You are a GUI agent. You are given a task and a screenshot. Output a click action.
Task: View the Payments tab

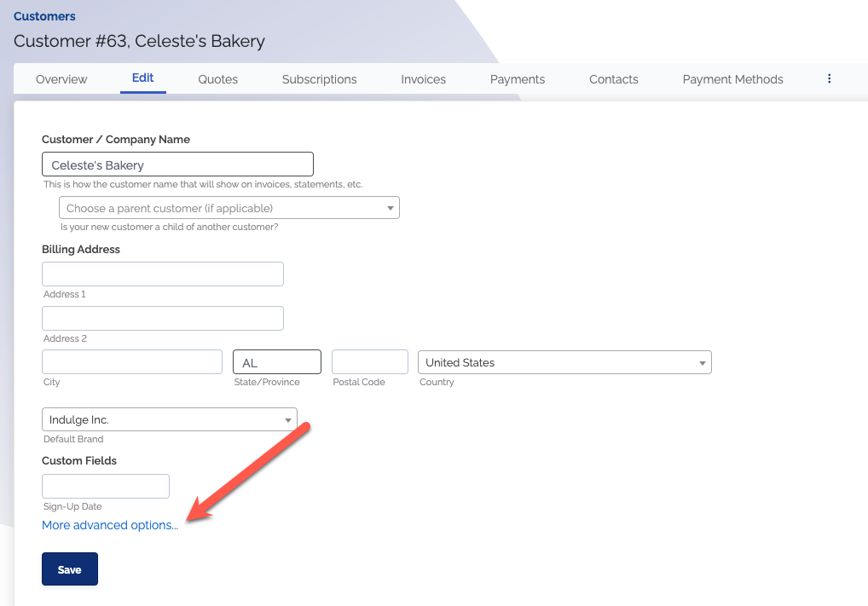coord(517,79)
